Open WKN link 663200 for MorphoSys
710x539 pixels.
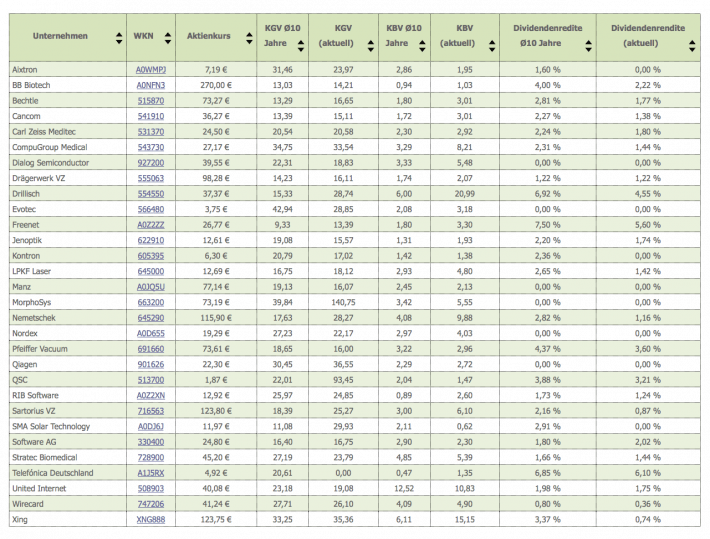(x=151, y=302)
